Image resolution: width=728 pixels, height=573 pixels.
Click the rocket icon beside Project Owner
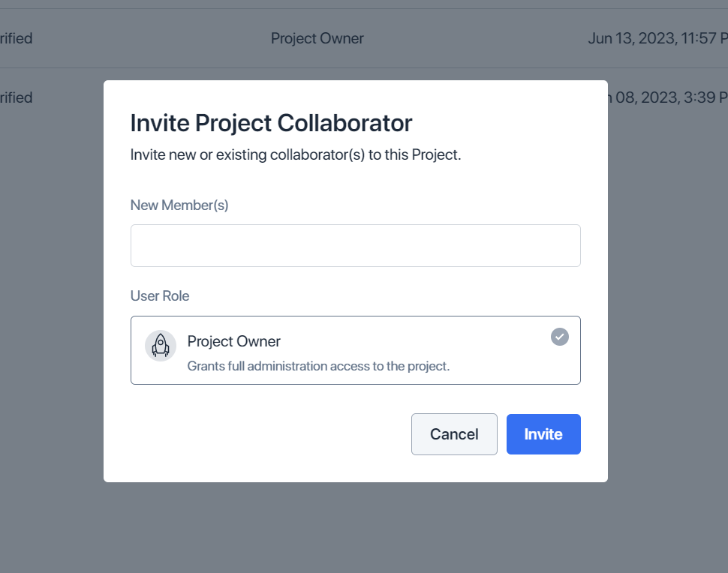click(160, 346)
